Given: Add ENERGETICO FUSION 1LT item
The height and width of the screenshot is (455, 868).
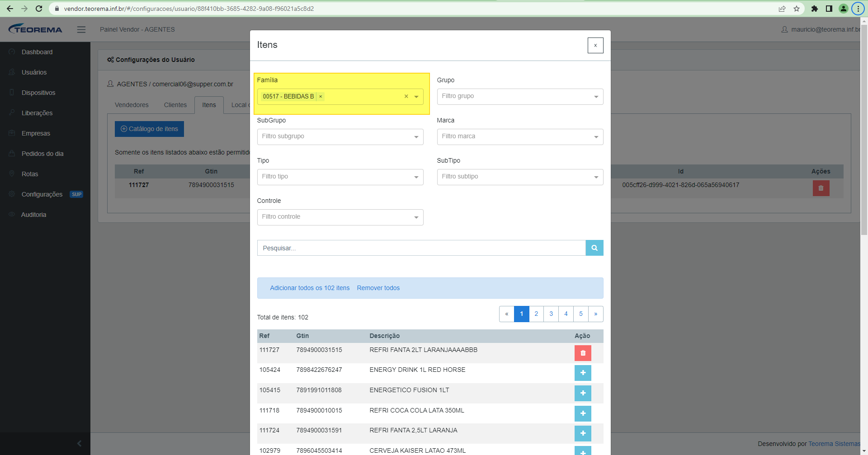Looking at the screenshot, I should (x=583, y=393).
